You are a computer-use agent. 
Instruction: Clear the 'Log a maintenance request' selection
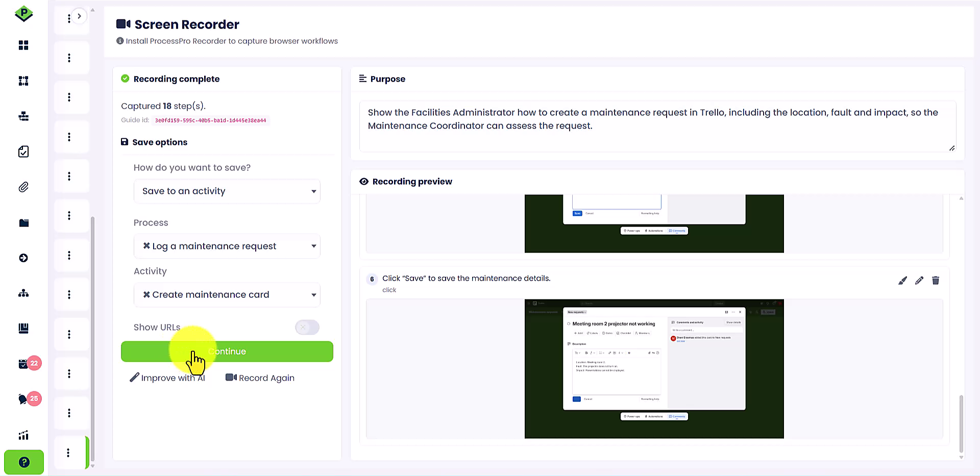tap(146, 246)
